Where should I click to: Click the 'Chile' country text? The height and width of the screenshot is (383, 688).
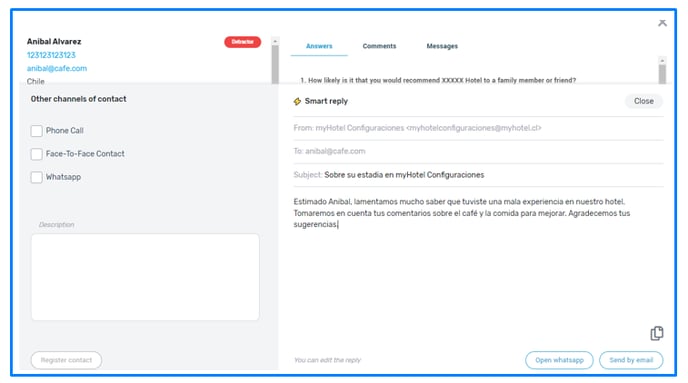[x=36, y=81]
